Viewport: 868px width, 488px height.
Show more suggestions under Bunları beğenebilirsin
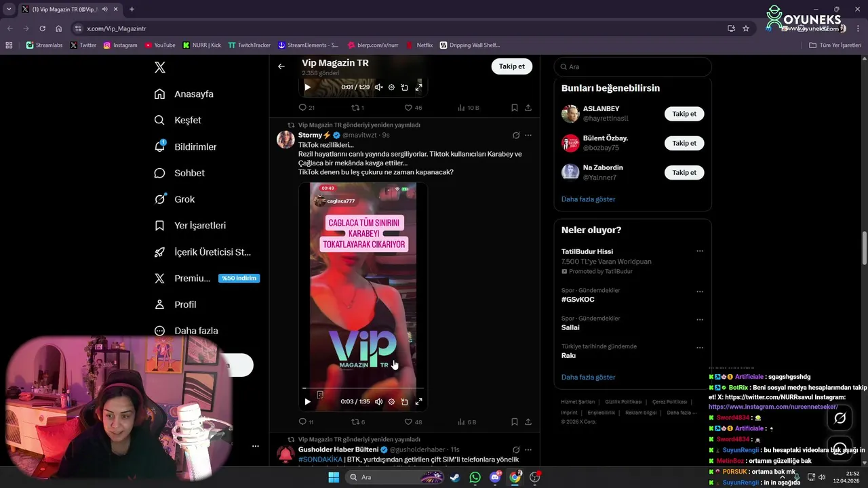coord(589,199)
